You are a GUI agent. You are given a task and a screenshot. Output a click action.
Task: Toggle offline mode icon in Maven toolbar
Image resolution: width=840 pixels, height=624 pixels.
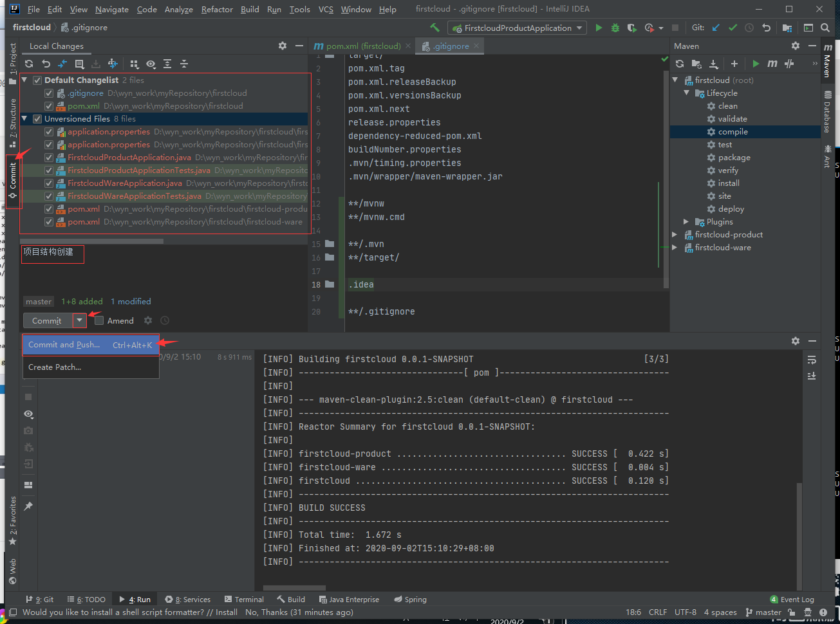pos(789,64)
